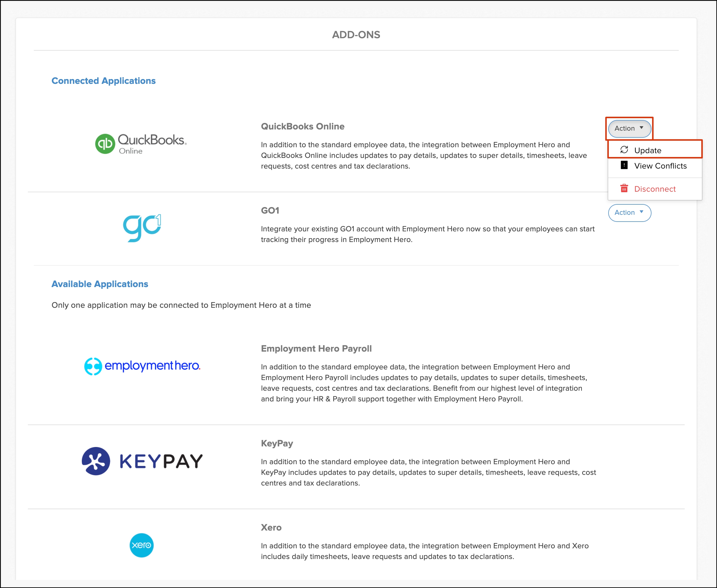Click the QuickBooks Online title text
Screen dimensions: 717x588
(303, 126)
